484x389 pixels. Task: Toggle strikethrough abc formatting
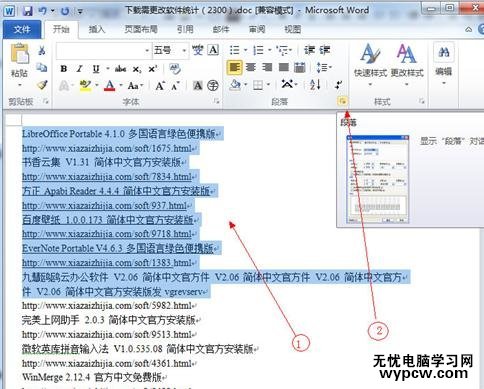(x=120, y=69)
